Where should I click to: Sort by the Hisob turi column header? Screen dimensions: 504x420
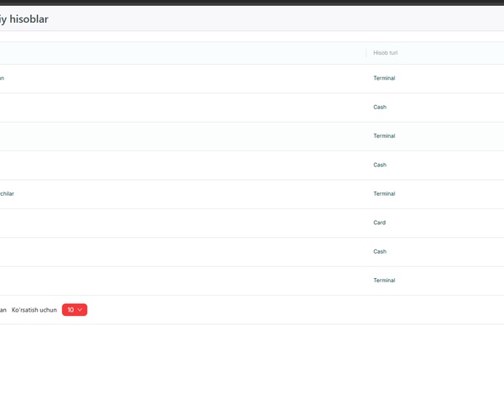(386, 53)
